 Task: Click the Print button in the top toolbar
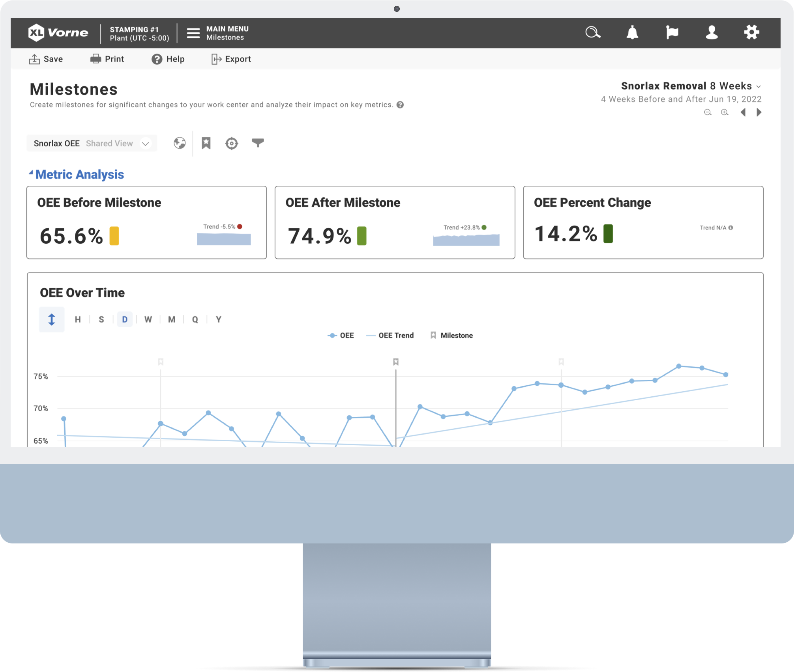click(113, 59)
